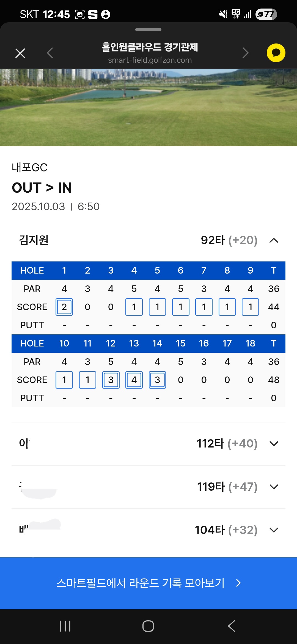Tap the hole 1 score box
The height and width of the screenshot is (644, 297).
(x=64, y=307)
